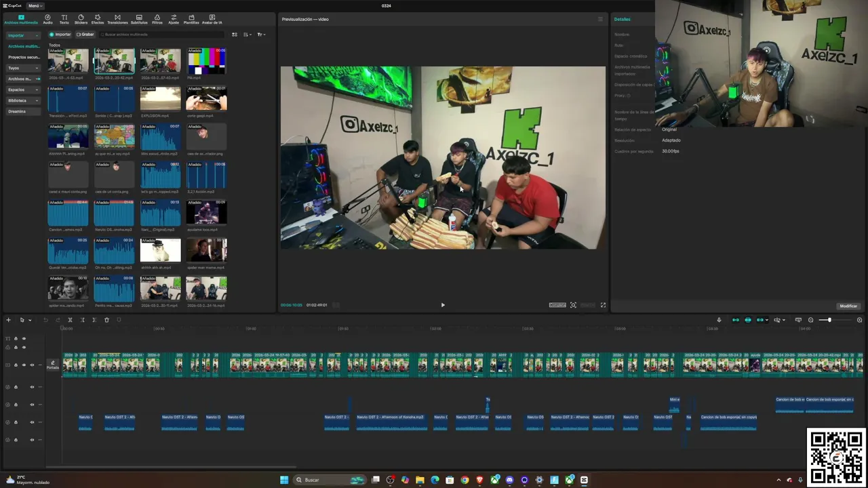Open the Audio panel tab
The image size is (868, 488).
click(47, 19)
